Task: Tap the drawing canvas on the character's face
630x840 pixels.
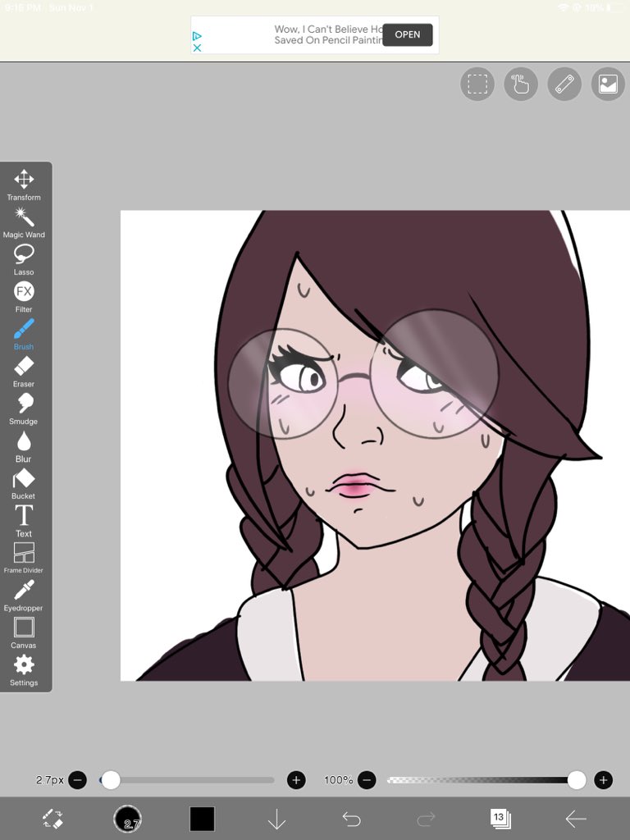Action: point(375,445)
